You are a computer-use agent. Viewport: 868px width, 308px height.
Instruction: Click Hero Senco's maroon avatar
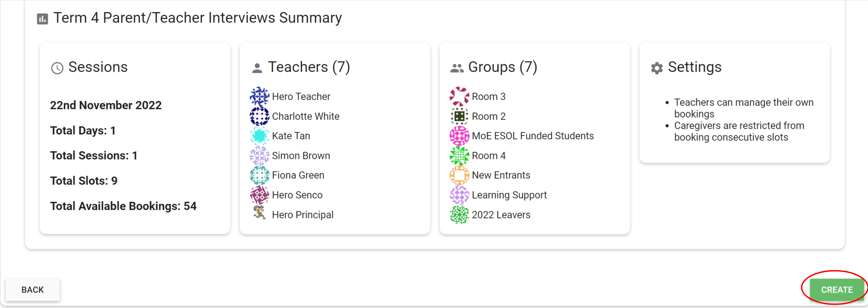coord(259,195)
